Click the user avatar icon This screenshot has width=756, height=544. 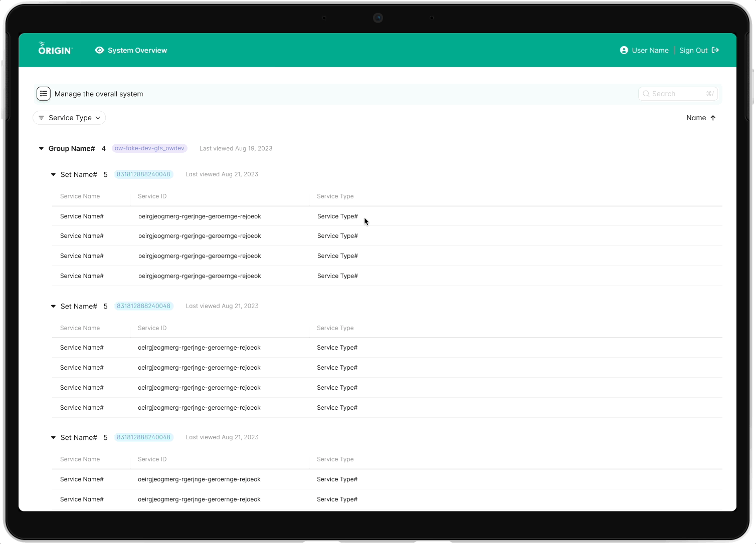[624, 50]
